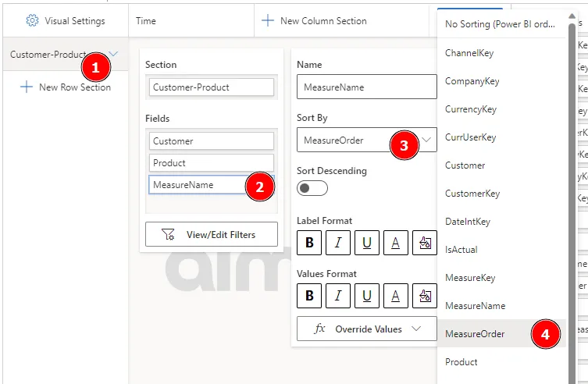Select MeasureOrder from the sort list
The height and width of the screenshot is (384, 588).
pyautogui.click(x=475, y=334)
